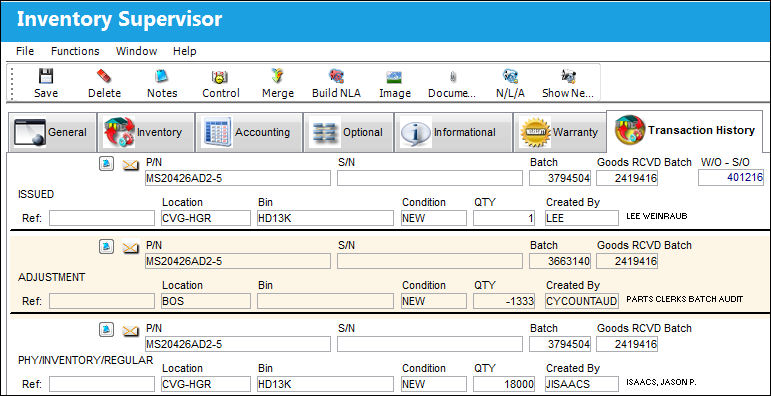
Task: Switch to the Accounting tab
Action: click(x=248, y=132)
